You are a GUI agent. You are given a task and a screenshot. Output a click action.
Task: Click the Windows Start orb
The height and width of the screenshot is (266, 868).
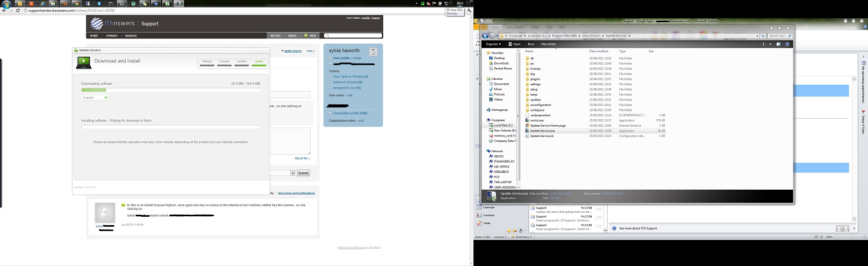point(7,3)
